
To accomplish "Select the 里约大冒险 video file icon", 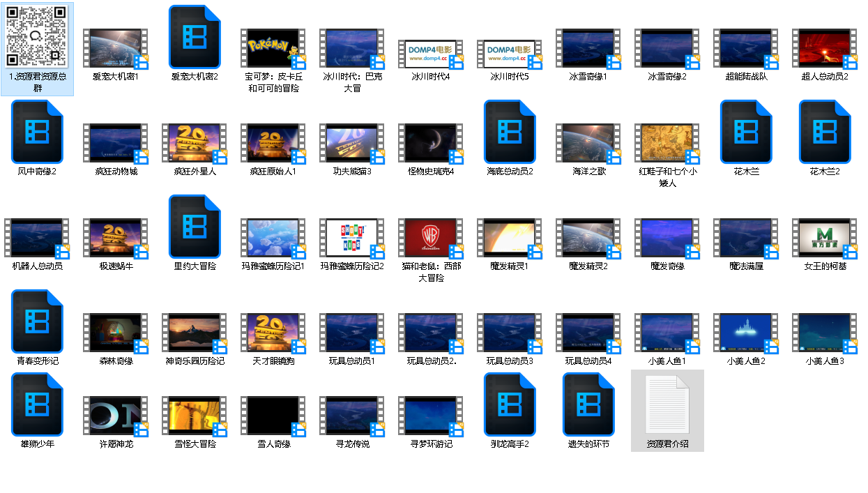I will [195, 227].
